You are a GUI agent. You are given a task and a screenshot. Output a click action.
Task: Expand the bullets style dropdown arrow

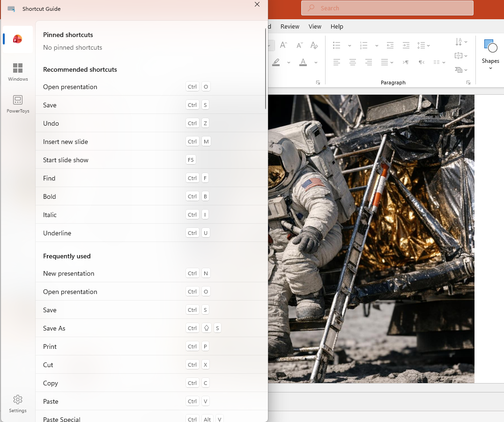(349, 45)
